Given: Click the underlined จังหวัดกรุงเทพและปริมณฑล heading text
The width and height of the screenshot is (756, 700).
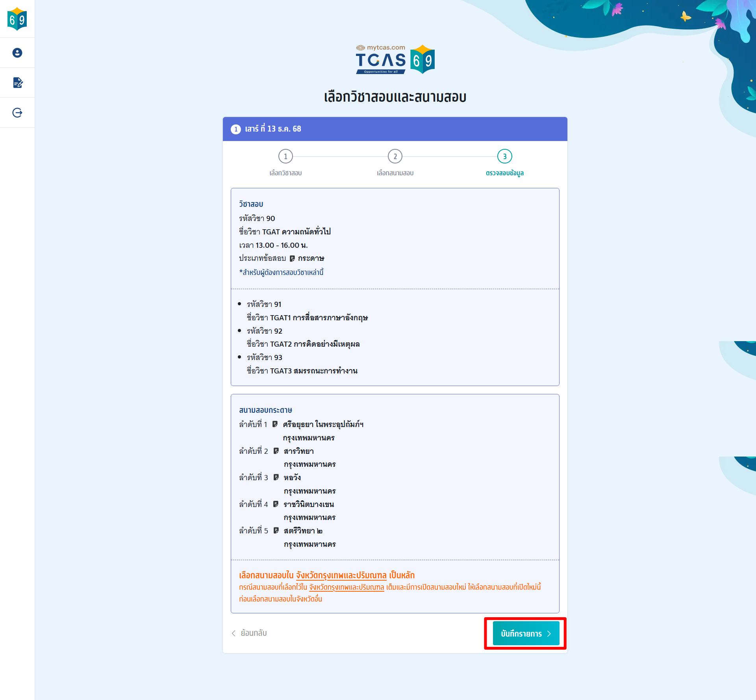Looking at the screenshot, I should click(x=341, y=575).
